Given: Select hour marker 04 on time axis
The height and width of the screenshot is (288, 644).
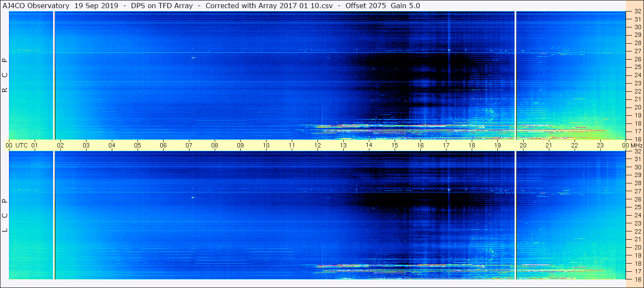Looking at the screenshot, I should click(112, 146).
